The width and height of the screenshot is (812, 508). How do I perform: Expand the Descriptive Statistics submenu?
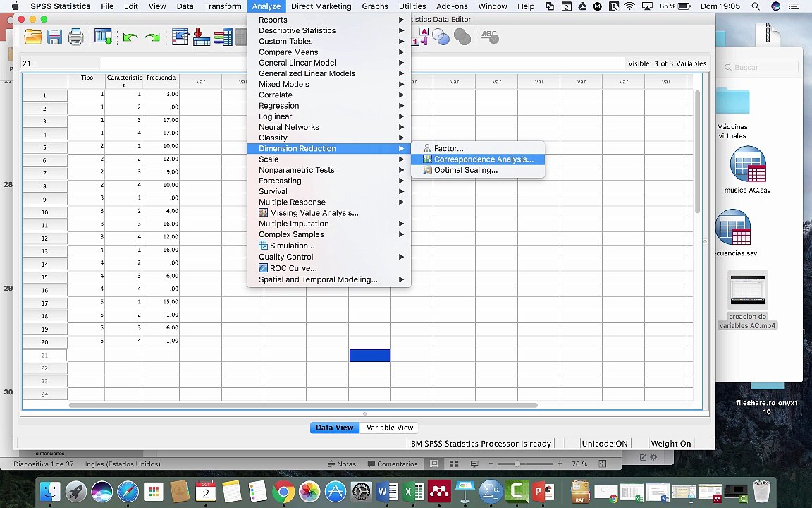(329, 30)
